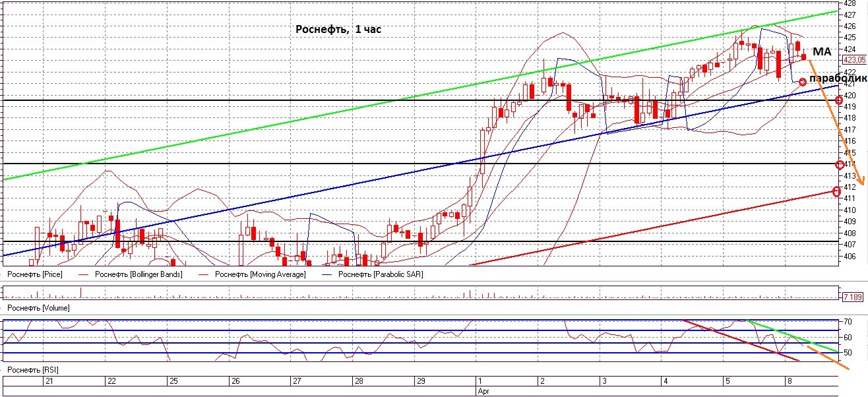Screen dimensions: 868x397
Task: Click the 'Apr' month label on date axis
Action: click(x=484, y=391)
